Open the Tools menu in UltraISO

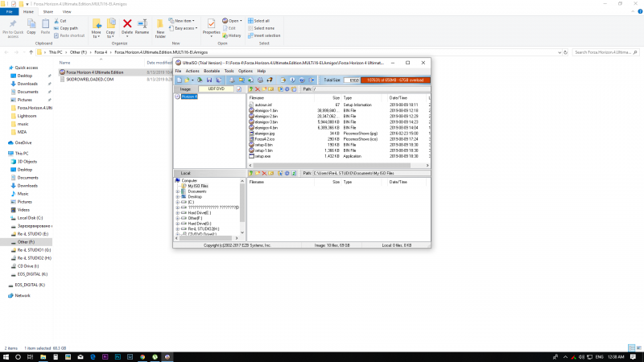click(229, 71)
